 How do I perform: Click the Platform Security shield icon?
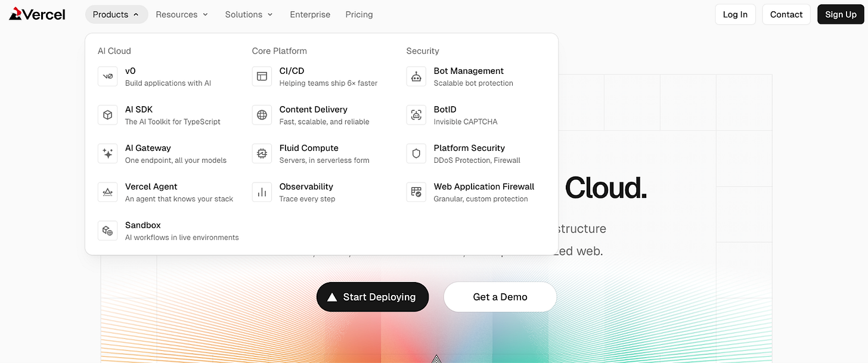click(x=416, y=154)
